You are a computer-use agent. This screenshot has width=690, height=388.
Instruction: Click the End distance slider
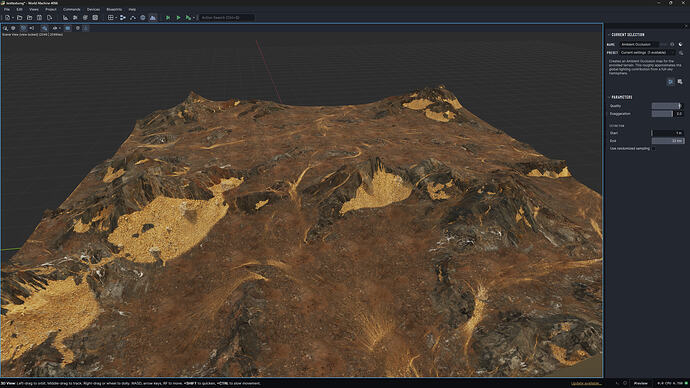click(x=668, y=141)
